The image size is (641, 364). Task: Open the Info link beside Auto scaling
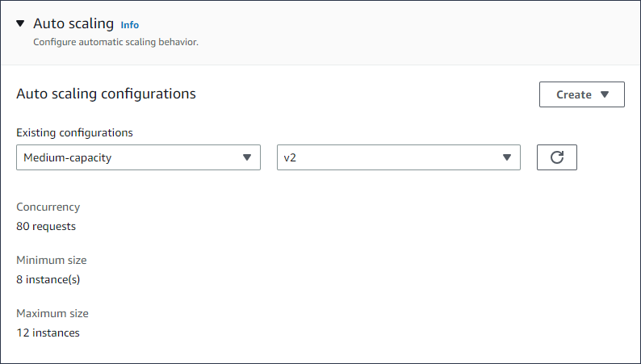pos(129,25)
